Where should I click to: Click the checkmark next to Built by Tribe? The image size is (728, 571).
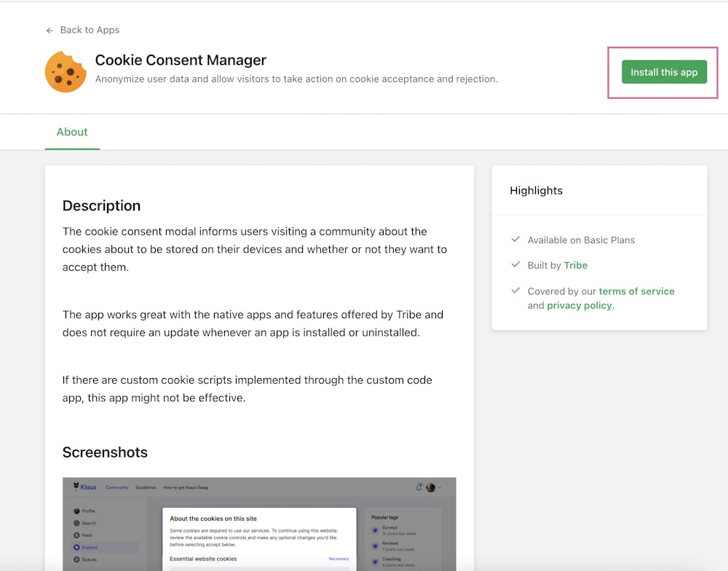coord(515,265)
